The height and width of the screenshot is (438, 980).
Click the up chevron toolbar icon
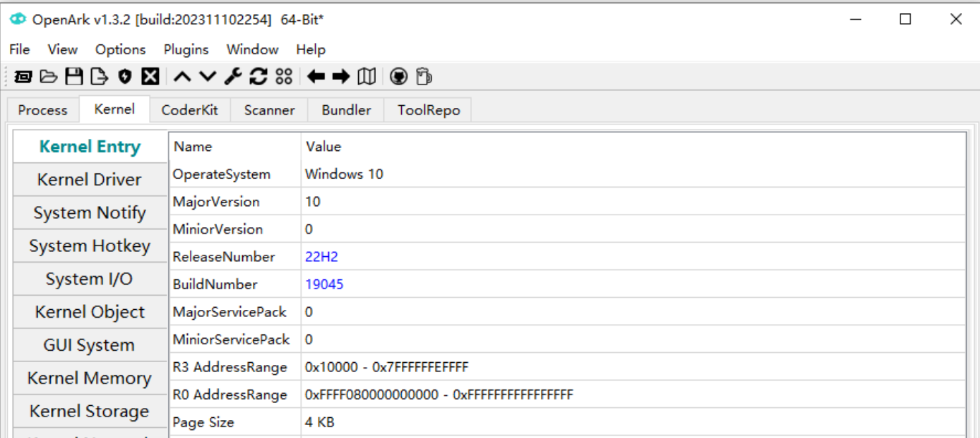183,77
